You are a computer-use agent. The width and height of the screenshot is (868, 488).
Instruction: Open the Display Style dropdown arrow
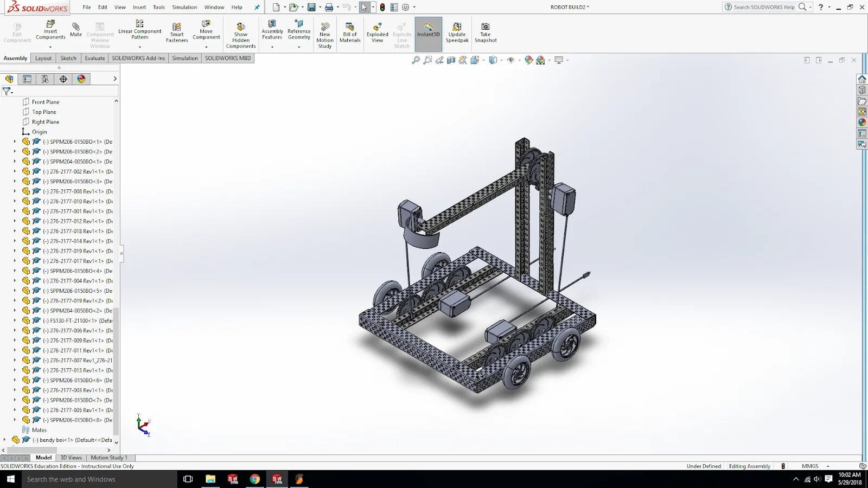pos(501,60)
